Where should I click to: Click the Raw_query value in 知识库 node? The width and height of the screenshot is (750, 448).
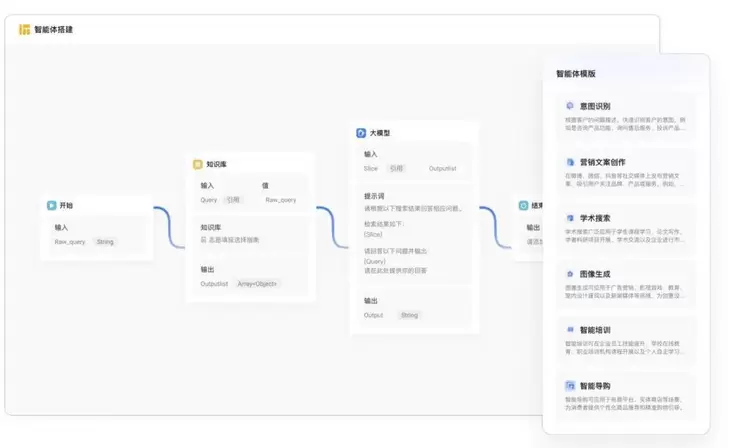[280, 200]
